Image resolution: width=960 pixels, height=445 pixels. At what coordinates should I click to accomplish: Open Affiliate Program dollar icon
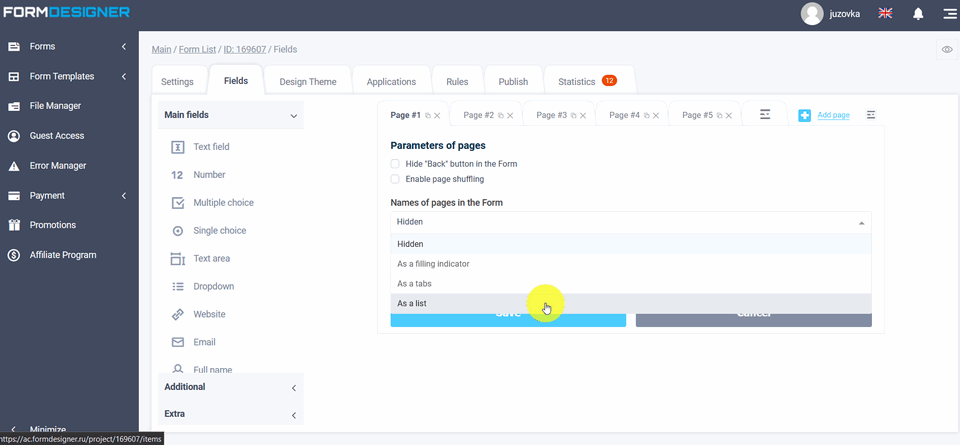13,255
